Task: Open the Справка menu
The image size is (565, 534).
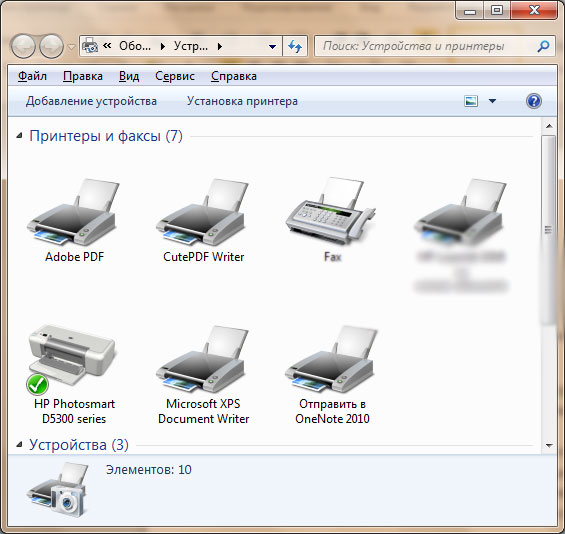Action: 234,76
